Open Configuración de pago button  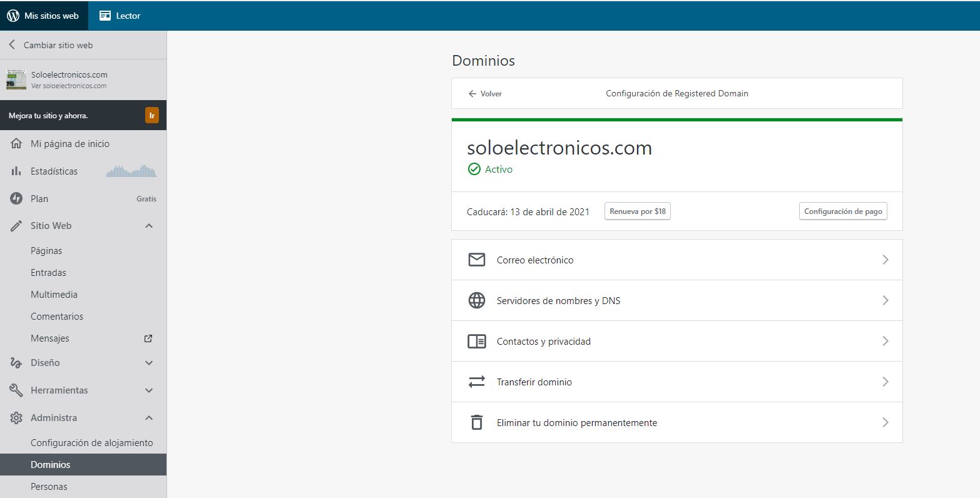pos(842,211)
